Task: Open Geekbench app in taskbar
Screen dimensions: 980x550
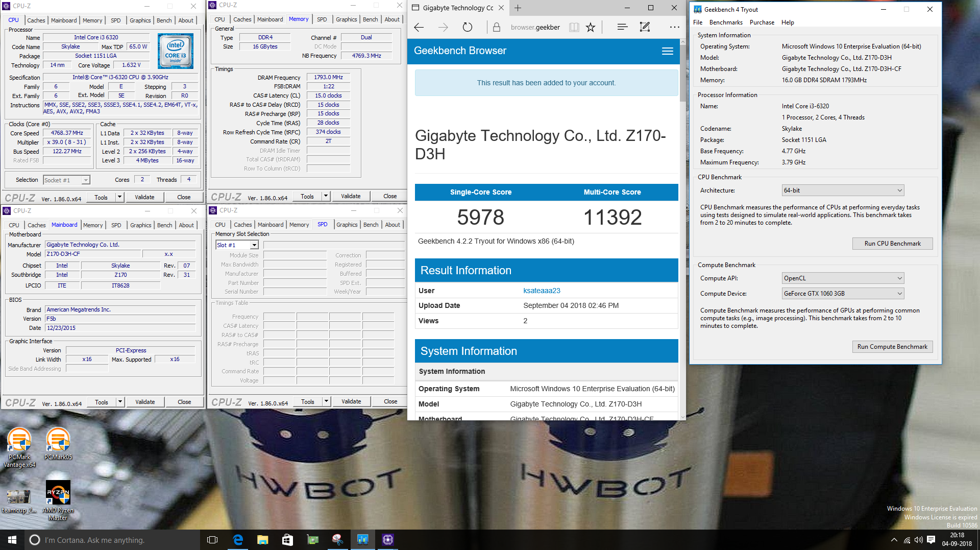Action: (x=362, y=540)
